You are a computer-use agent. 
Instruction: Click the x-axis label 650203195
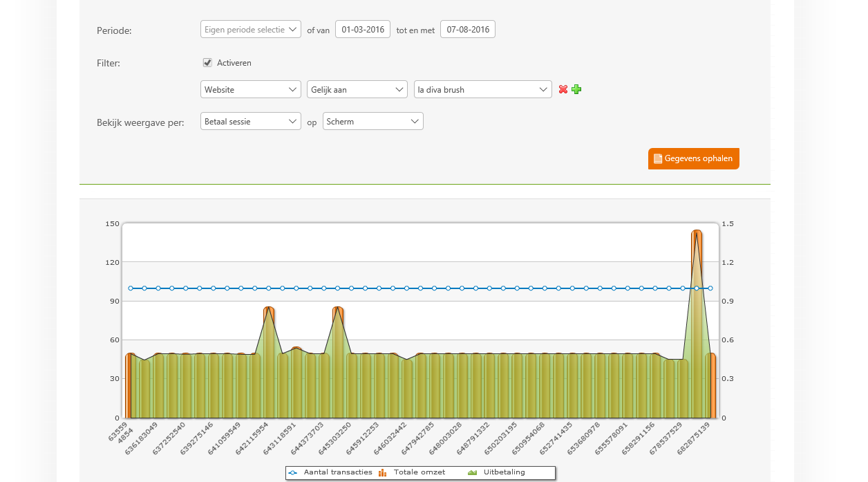point(502,438)
